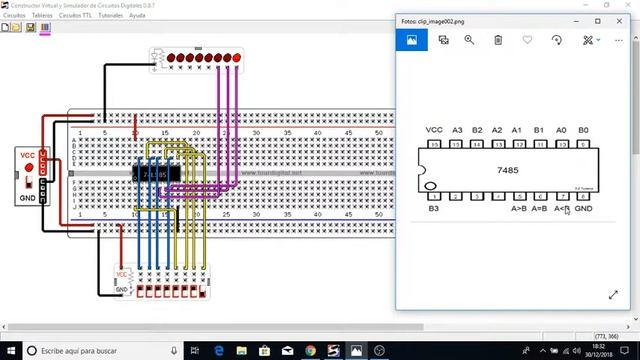Viewport: 640px width, 360px height.
Task: Toggle the fourth DIP switch from the left
Action: coord(167,291)
